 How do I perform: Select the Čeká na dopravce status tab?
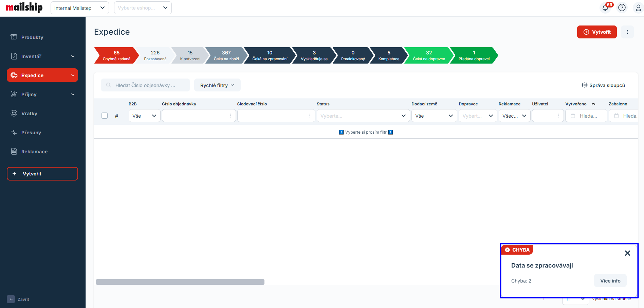click(x=428, y=55)
